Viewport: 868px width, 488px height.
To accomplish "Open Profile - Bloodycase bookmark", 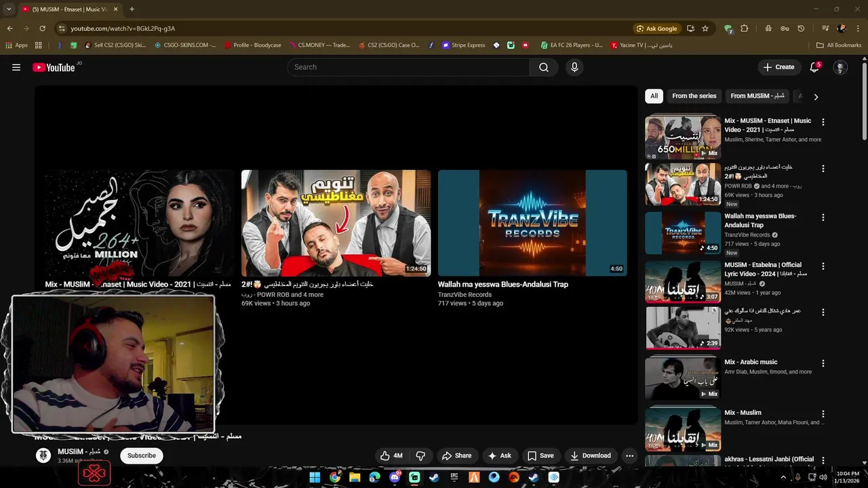I will 252,45.
